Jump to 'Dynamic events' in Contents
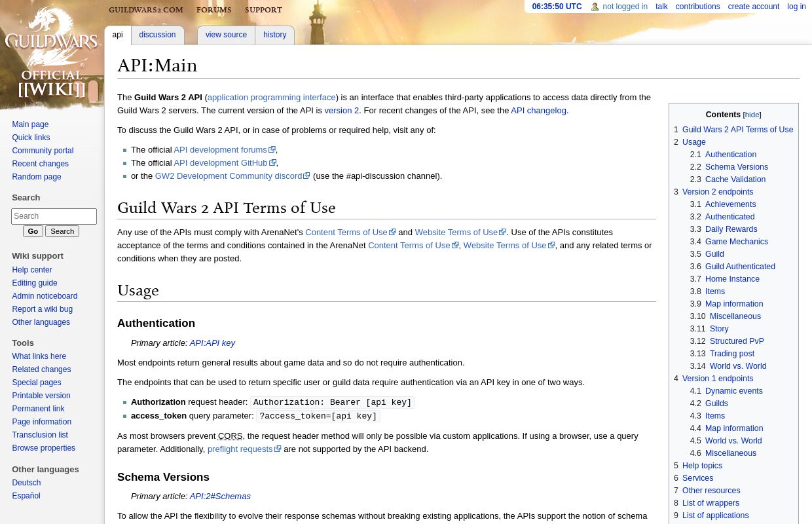812x524 pixels. pos(734,391)
